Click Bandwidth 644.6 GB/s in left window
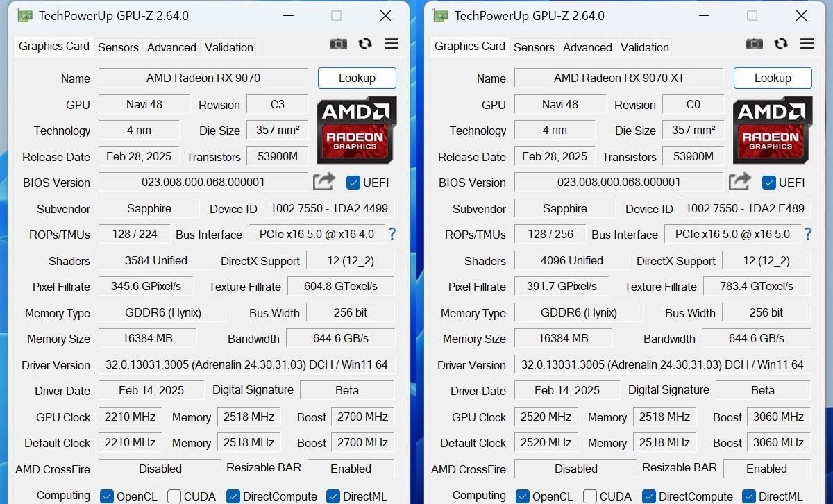833x504 pixels. tap(340, 338)
